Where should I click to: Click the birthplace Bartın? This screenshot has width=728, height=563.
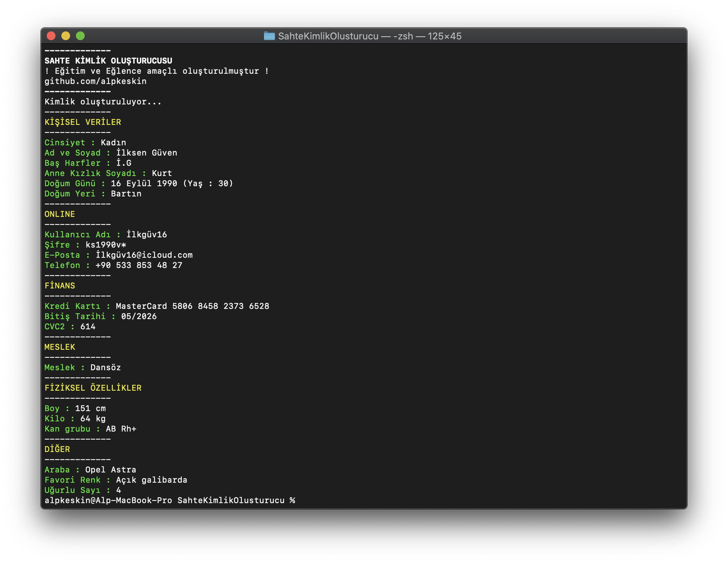click(x=126, y=194)
